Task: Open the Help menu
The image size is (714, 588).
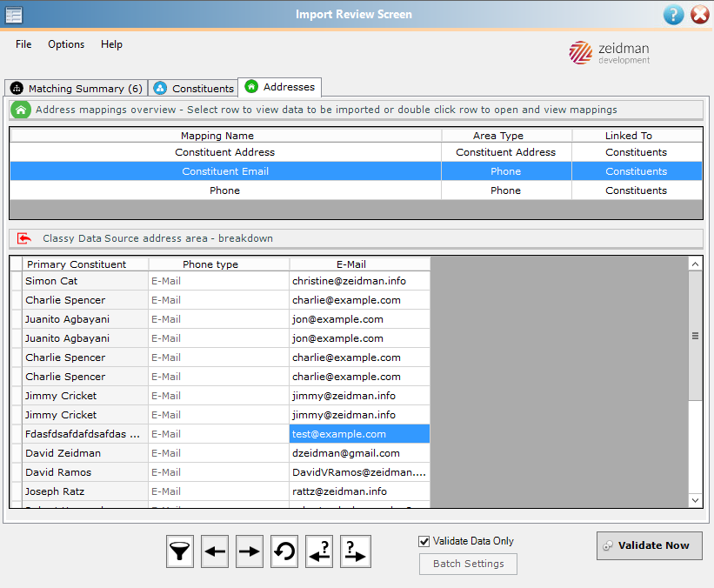Action: (111, 44)
